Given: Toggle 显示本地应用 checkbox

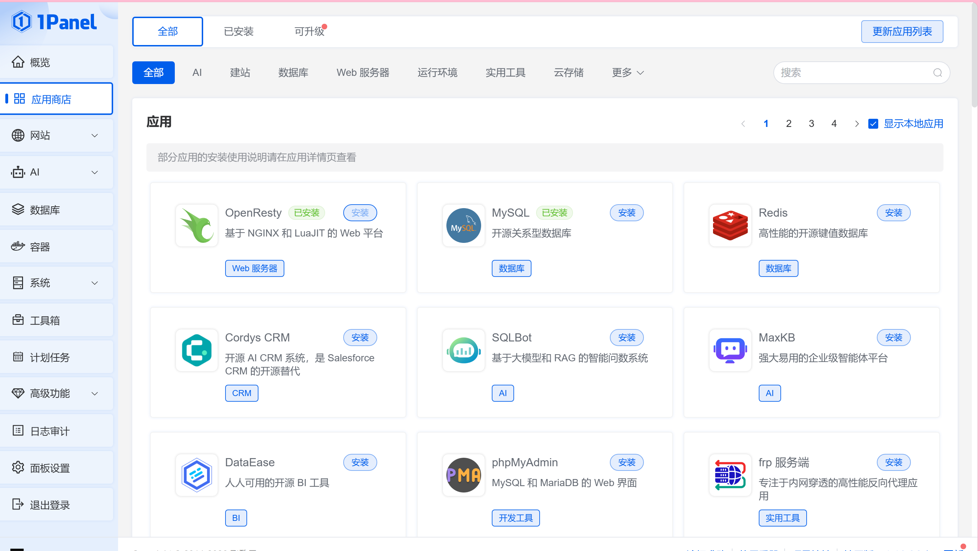Looking at the screenshot, I should (x=873, y=124).
